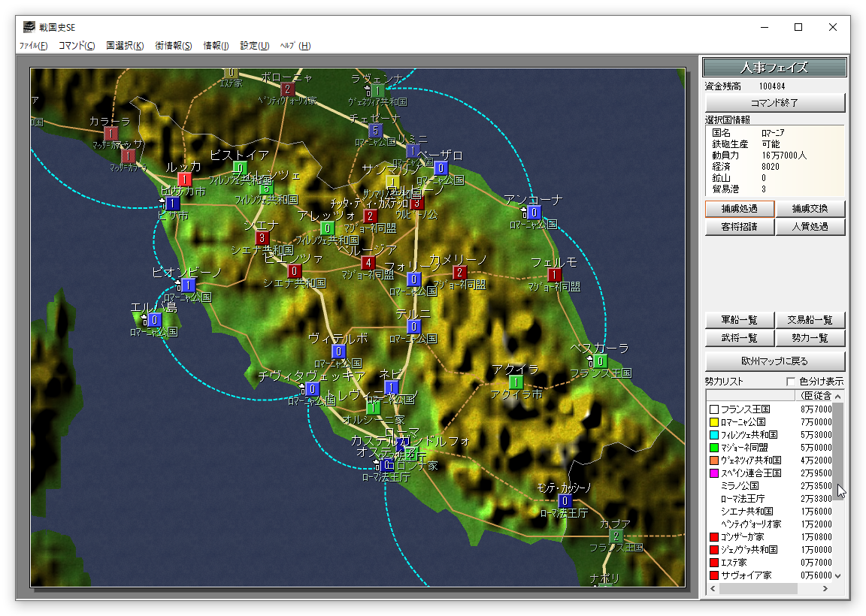Click the 捕虜交換 button
The image size is (866, 616).
810,209
